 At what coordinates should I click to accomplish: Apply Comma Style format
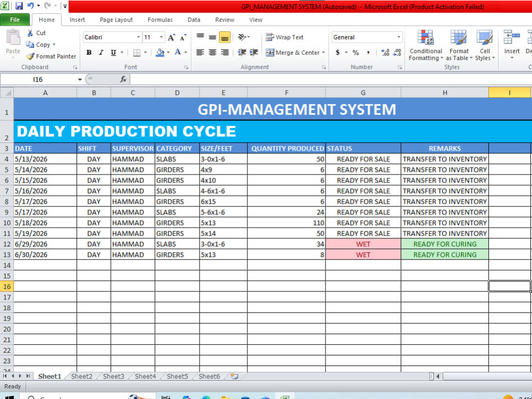point(368,53)
